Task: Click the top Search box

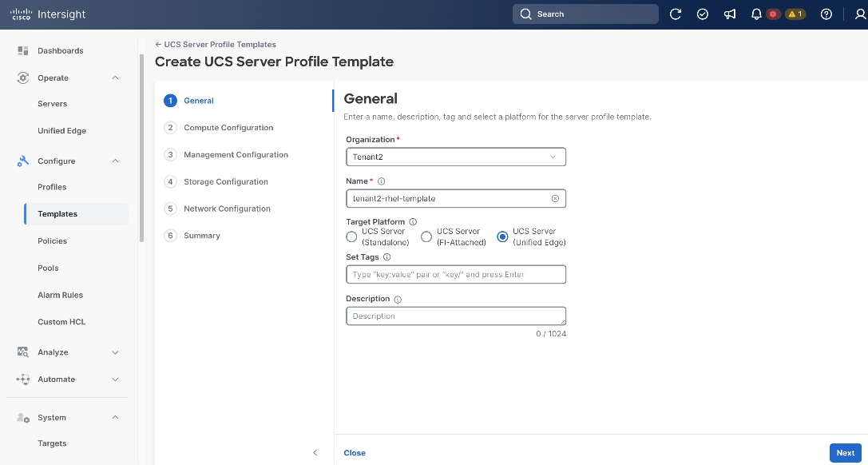Action: pyautogui.click(x=585, y=14)
